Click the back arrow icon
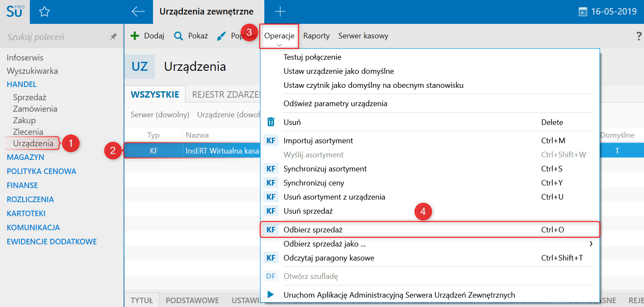 tap(138, 12)
